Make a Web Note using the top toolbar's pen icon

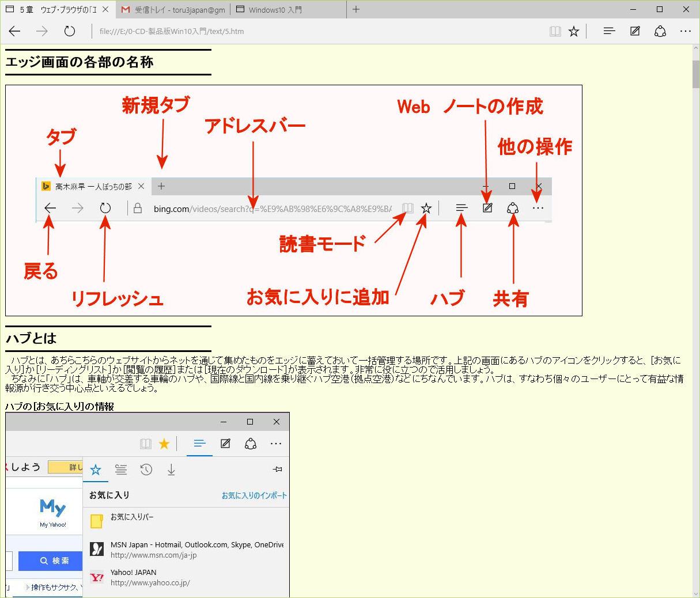(x=635, y=31)
